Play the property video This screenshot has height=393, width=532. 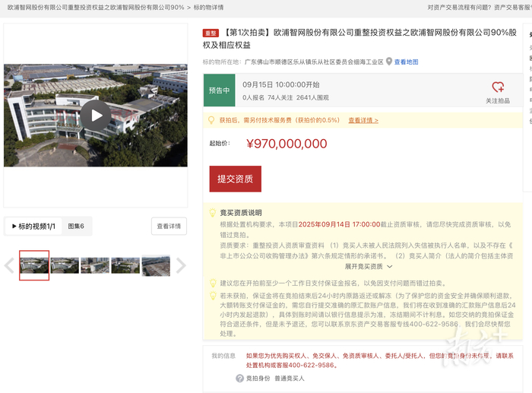[x=95, y=116]
